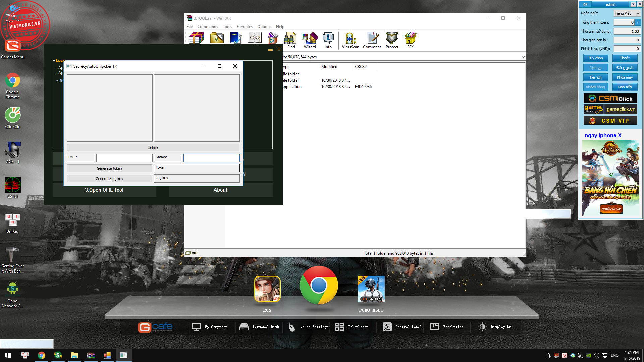This screenshot has width=644, height=362.
Task: Open the Ngôn ngữ language dropdown
Action: (627, 13)
